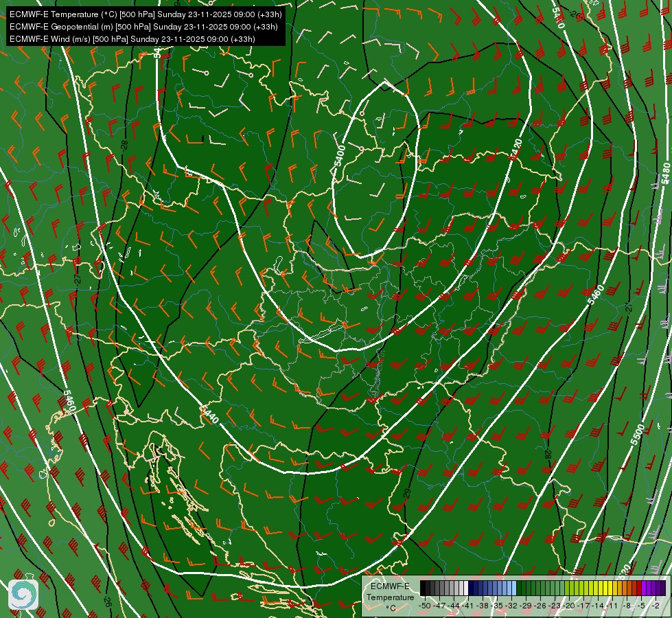Click the -11 value in the temperature legend

tap(612, 606)
